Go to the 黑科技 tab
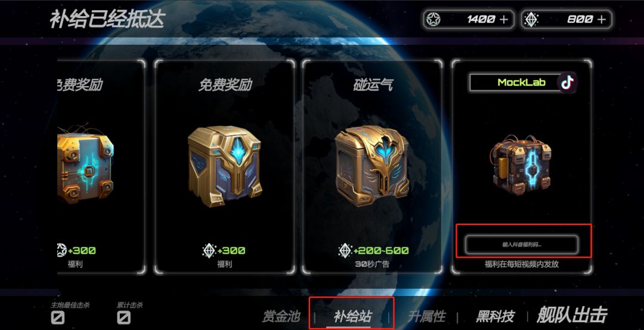The image size is (644, 330). (495, 316)
